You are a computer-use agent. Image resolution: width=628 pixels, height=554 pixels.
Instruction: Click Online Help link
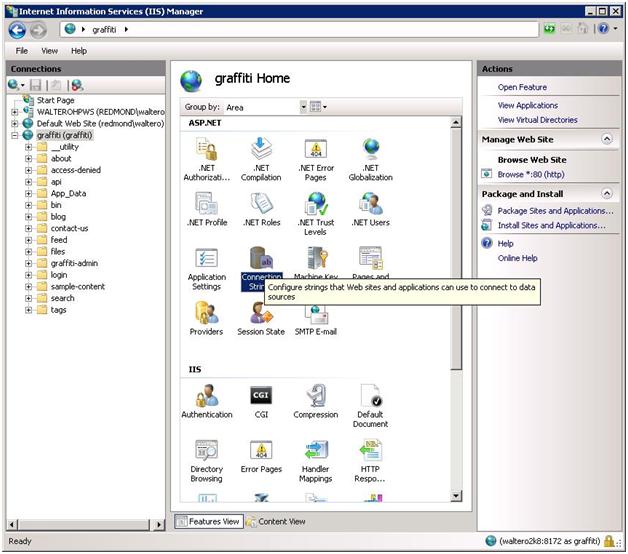tap(517, 258)
